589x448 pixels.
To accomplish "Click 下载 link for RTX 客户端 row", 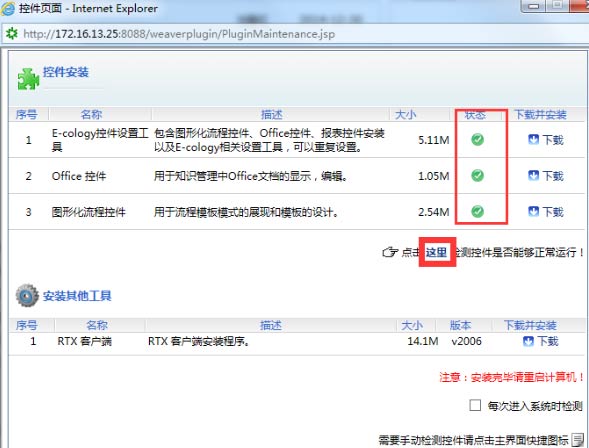I will [548, 341].
